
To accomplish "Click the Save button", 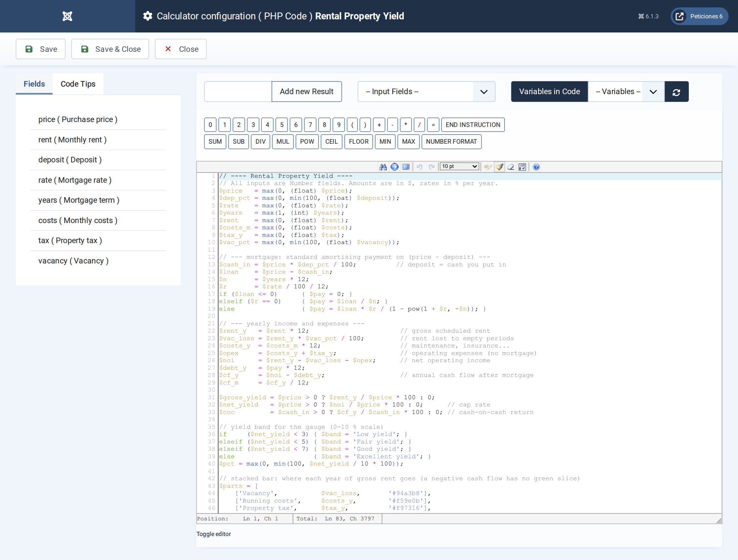I will (x=41, y=49).
